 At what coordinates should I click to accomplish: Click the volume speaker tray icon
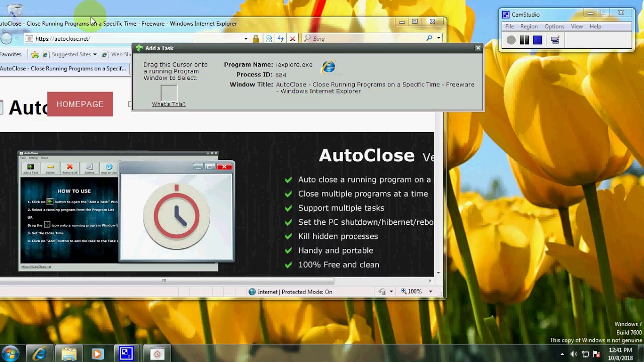(x=574, y=354)
